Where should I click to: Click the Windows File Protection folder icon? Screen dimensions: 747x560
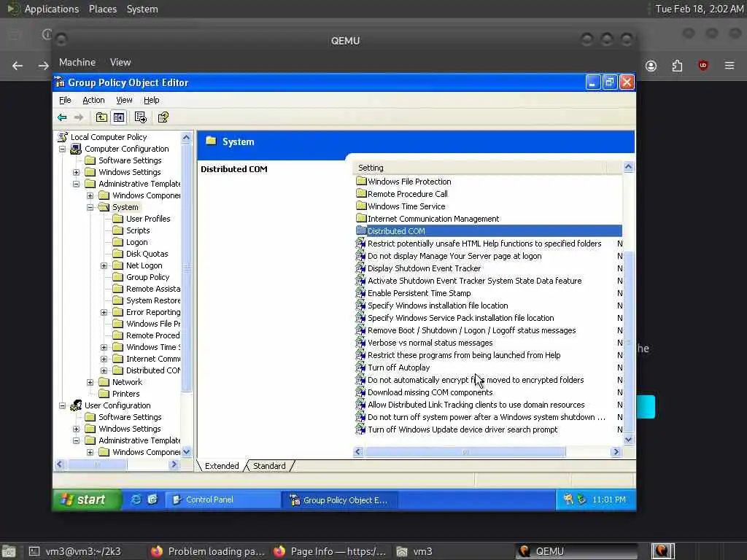[361, 181]
